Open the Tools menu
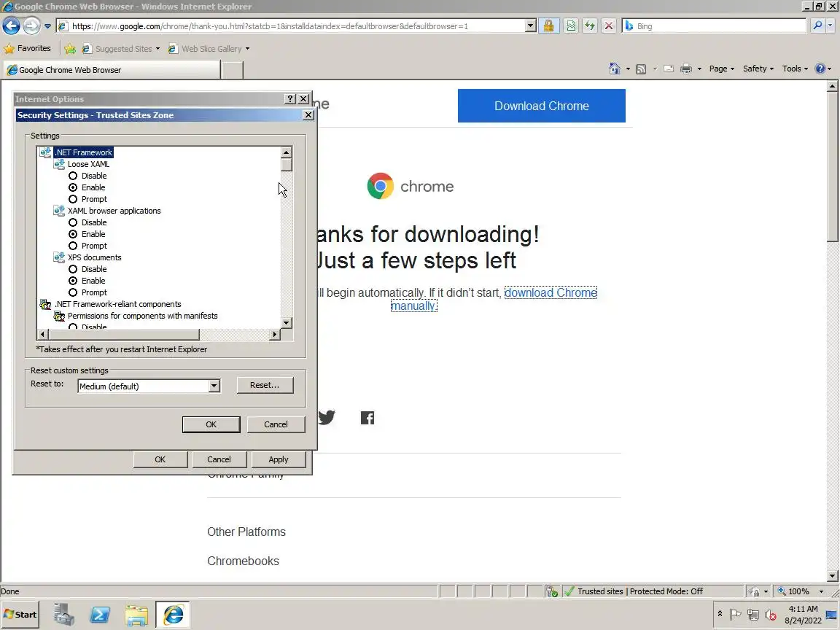The width and height of the screenshot is (840, 630). coord(795,69)
